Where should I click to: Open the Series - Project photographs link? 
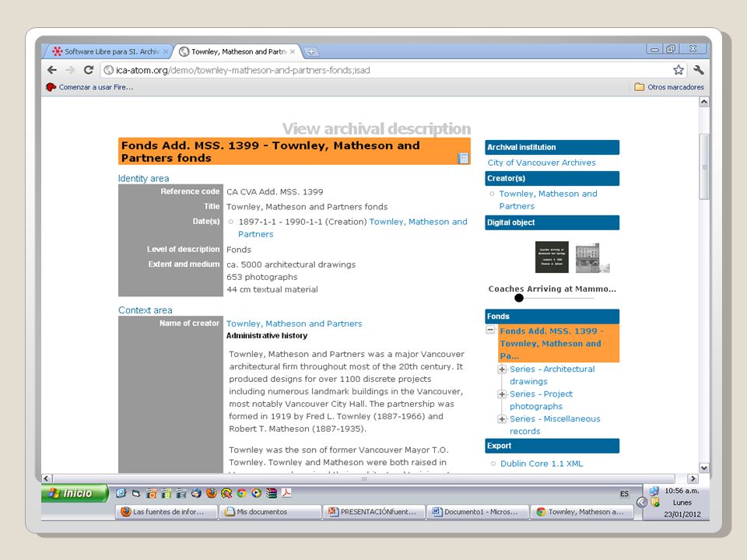pyautogui.click(x=542, y=400)
